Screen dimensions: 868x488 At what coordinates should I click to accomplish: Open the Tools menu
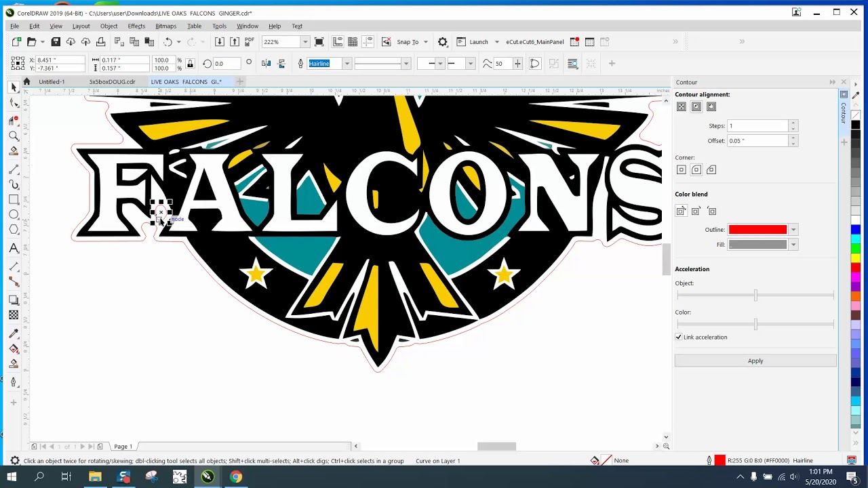click(219, 26)
